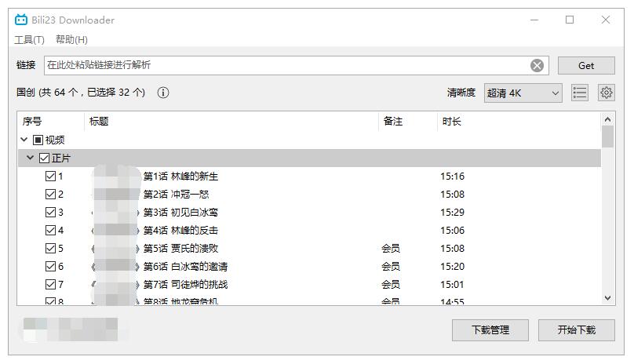Viewport: 634px width, 364px height.
Task: Click the info icon next to selection count
Action: point(163,93)
